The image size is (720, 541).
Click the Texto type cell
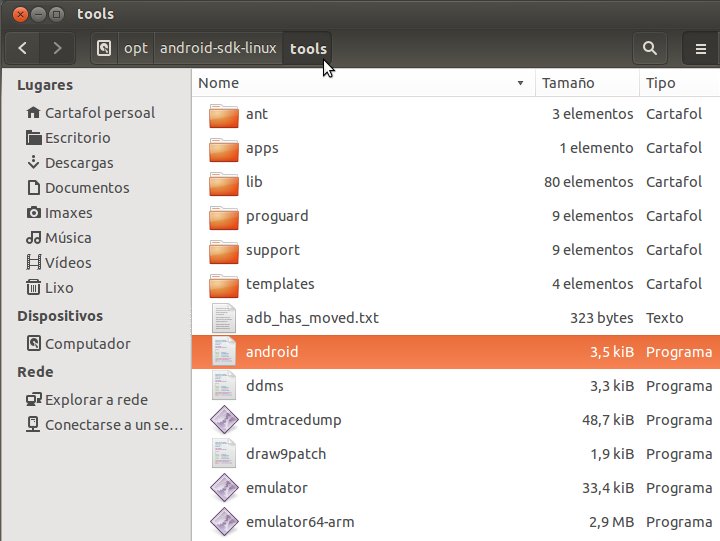[x=664, y=318]
